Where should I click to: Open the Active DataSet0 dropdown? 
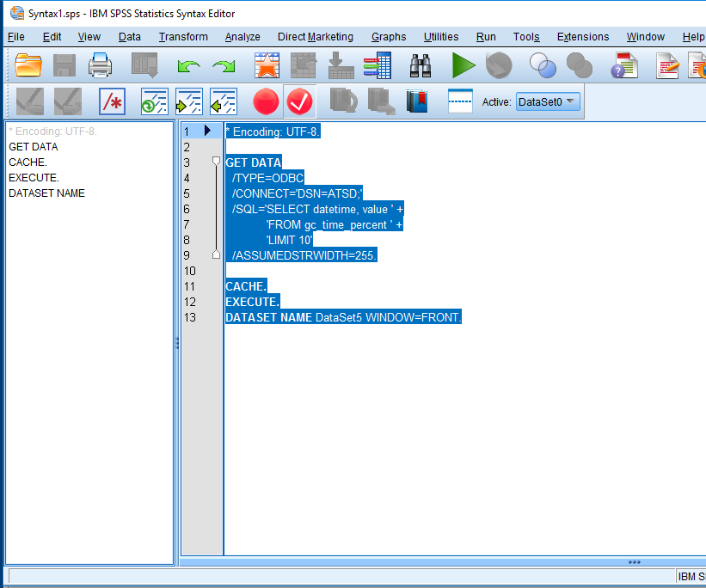(x=548, y=101)
